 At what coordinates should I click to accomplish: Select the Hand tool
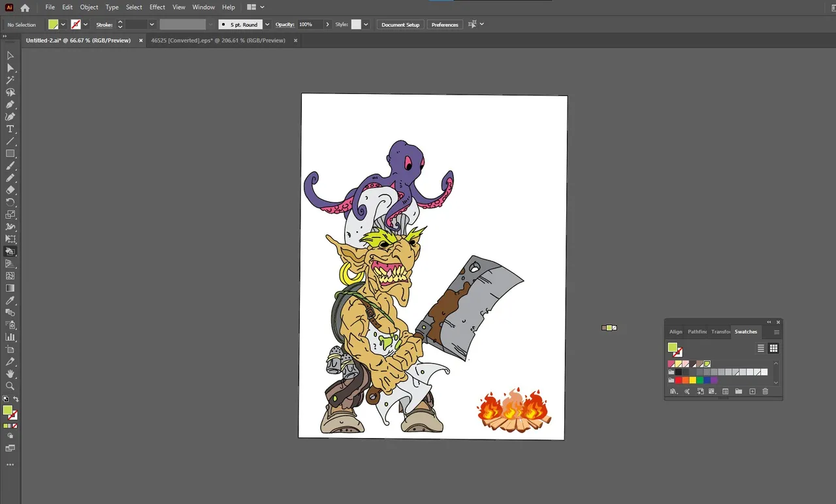10,373
